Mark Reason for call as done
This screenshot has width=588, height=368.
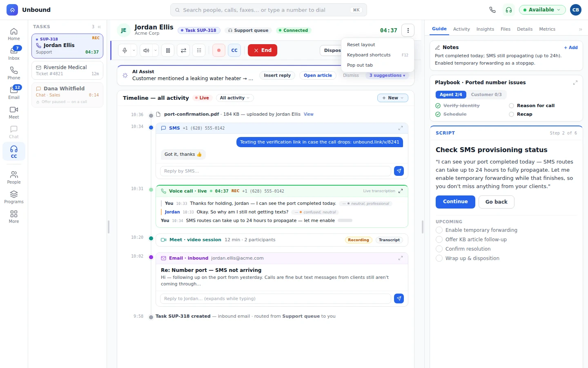pos(511,105)
